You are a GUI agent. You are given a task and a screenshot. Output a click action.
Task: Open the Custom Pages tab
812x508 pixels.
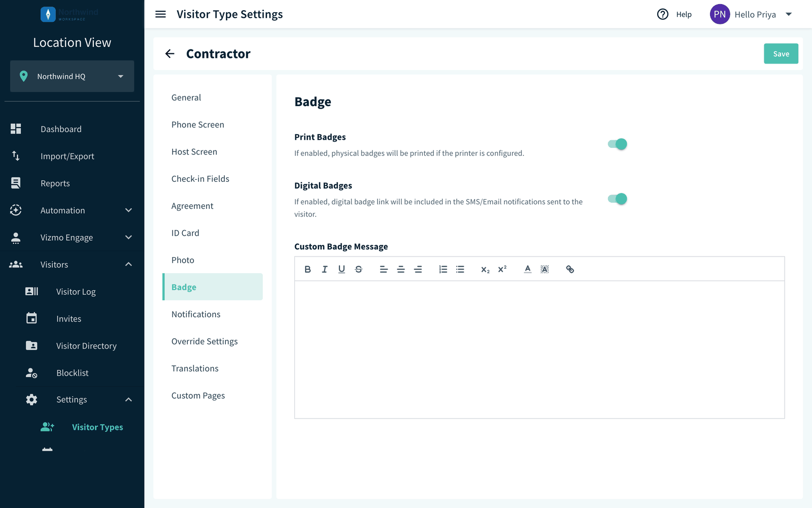coord(213,395)
